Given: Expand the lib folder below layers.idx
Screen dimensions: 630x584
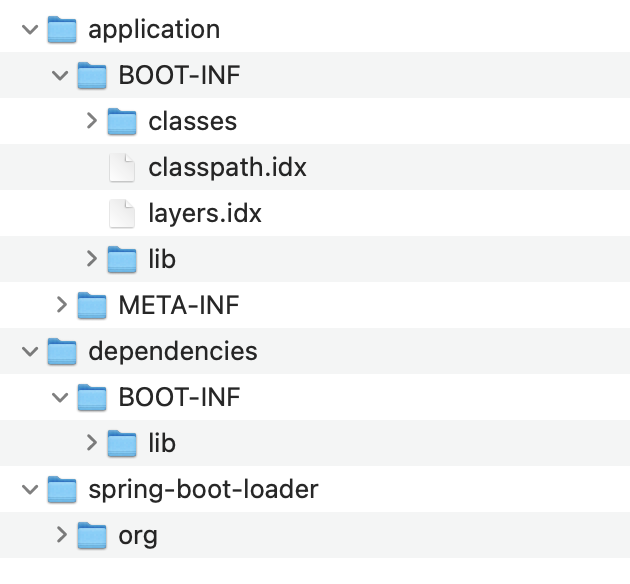Looking at the screenshot, I should click(91, 259).
